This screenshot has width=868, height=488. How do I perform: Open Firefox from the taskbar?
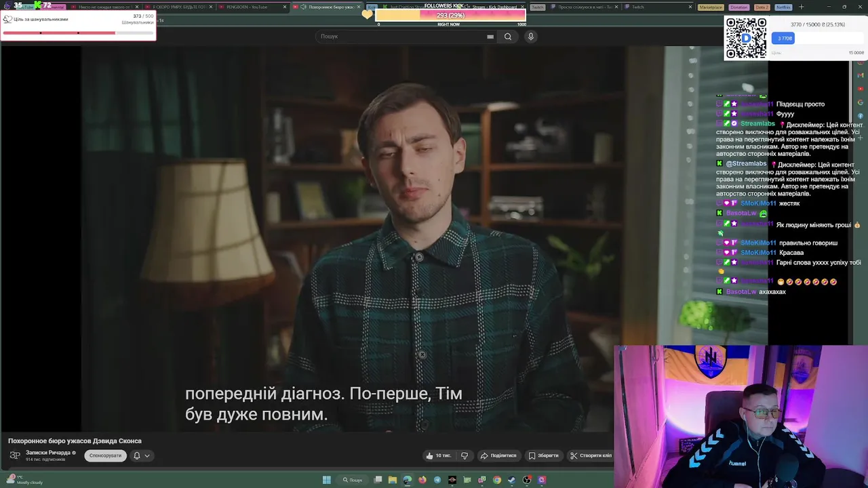pos(422,480)
